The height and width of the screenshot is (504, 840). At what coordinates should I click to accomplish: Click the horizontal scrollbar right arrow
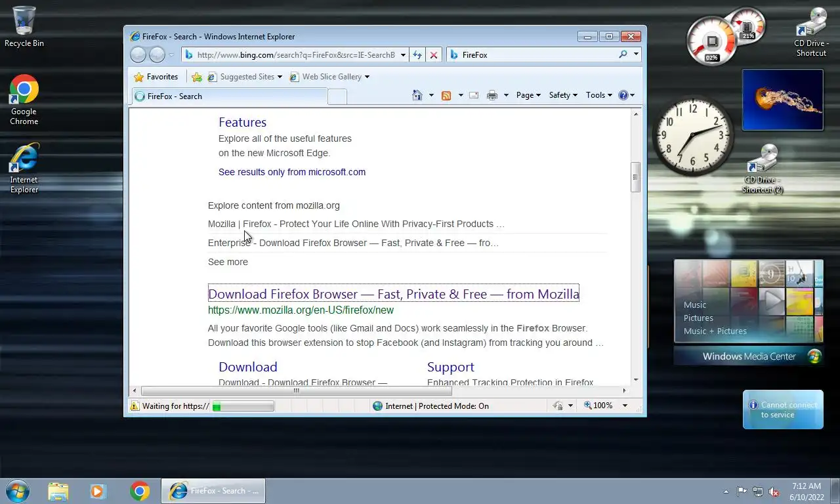tap(624, 390)
